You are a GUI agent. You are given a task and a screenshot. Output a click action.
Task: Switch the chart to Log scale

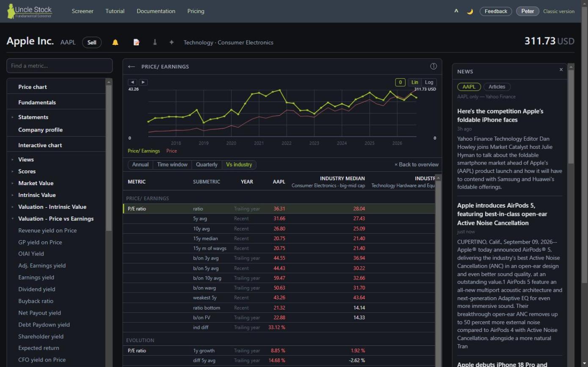coord(429,82)
